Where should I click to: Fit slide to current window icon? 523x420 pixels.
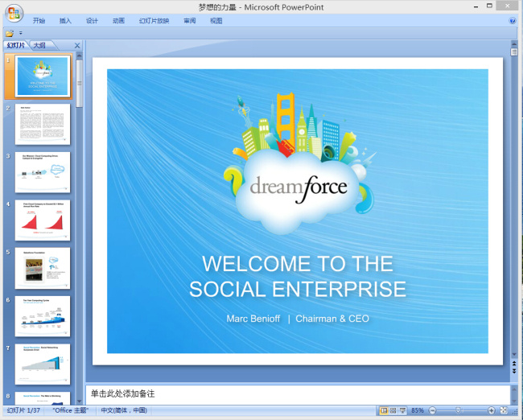point(504,410)
